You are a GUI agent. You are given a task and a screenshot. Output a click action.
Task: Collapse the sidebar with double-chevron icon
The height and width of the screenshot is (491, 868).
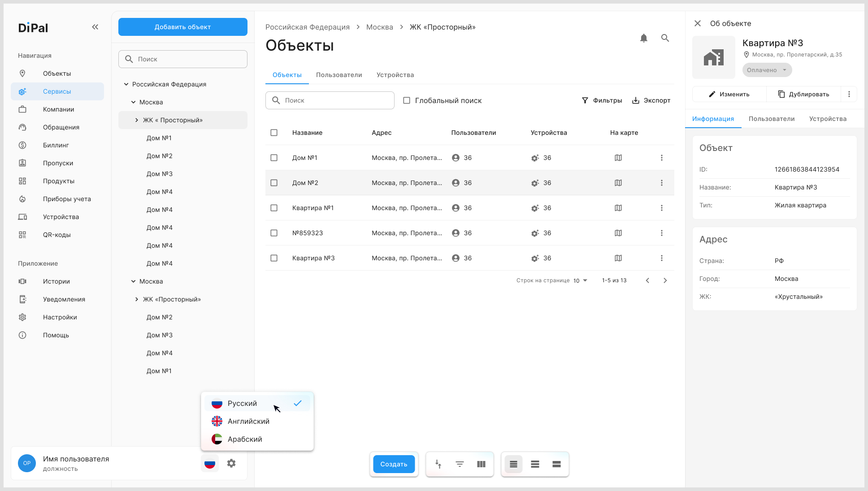[x=95, y=27]
